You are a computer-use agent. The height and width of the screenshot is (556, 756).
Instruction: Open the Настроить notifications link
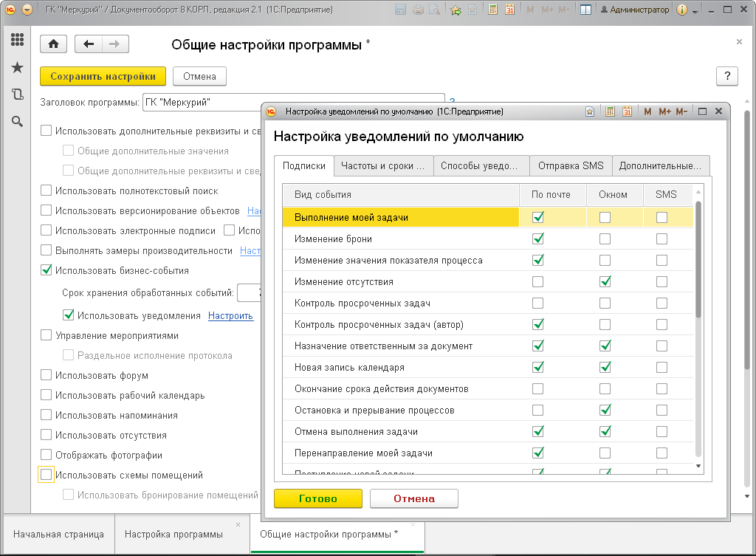click(230, 315)
